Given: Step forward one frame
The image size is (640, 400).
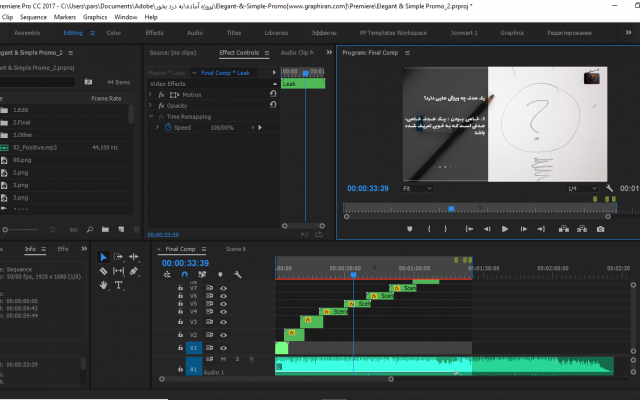Looking at the screenshot, I should click(x=523, y=229).
